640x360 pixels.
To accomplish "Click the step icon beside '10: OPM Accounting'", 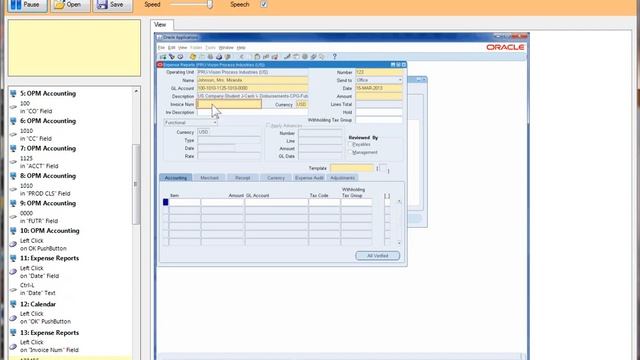I will (x=13, y=231).
